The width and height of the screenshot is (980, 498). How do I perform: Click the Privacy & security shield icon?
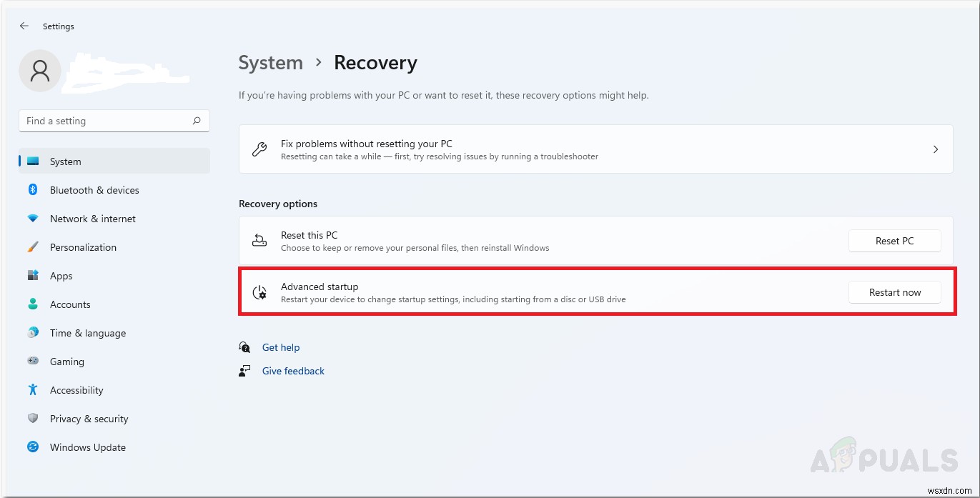click(33, 419)
